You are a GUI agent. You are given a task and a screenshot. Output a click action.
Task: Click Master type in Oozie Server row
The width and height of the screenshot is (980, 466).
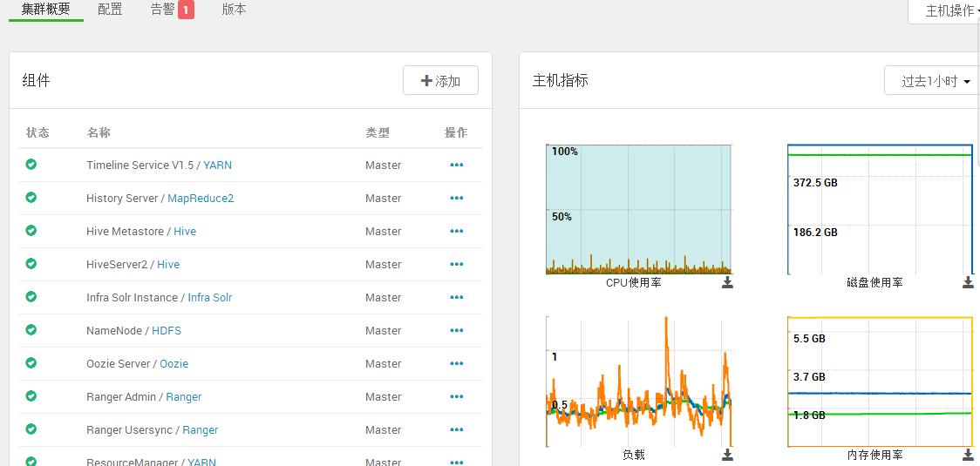(x=383, y=363)
